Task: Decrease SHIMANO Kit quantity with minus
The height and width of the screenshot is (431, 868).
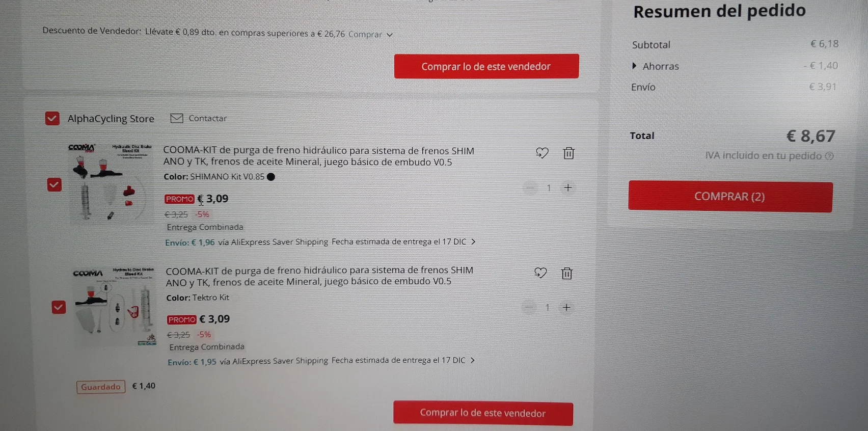Action: [x=530, y=188]
